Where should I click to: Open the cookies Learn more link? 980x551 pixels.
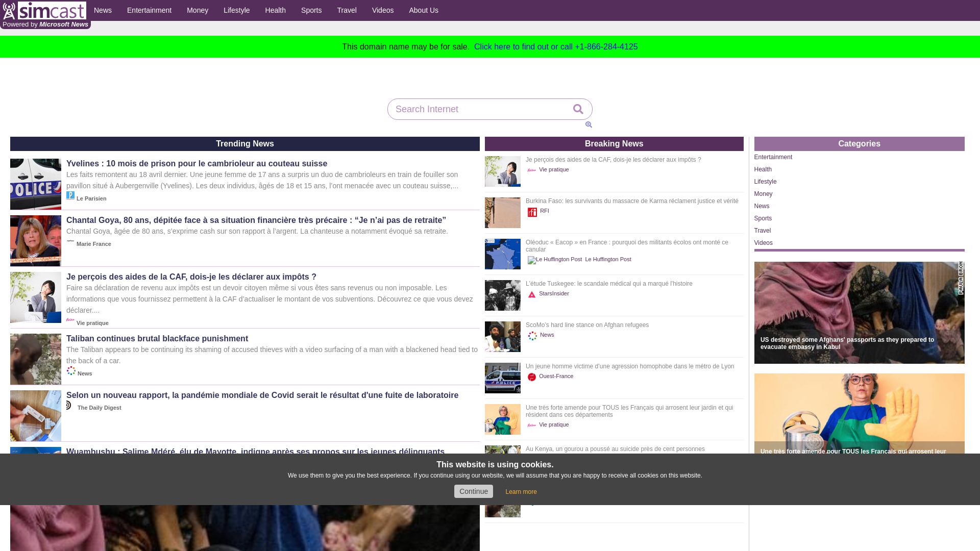click(521, 492)
